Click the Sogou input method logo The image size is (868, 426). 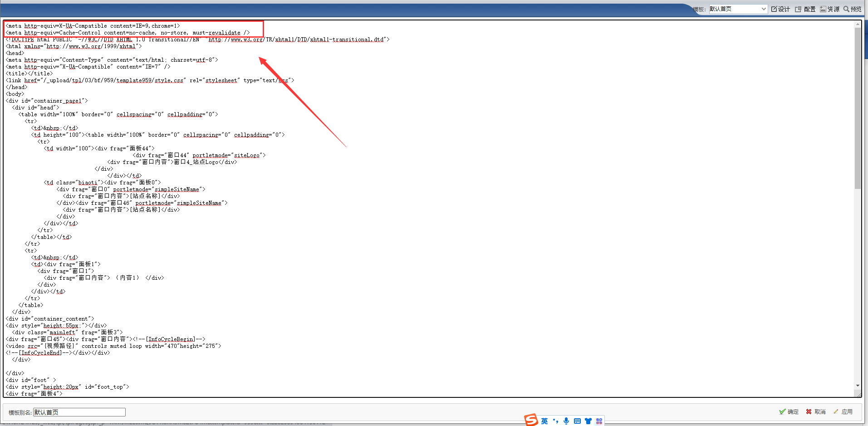(531, 421)
